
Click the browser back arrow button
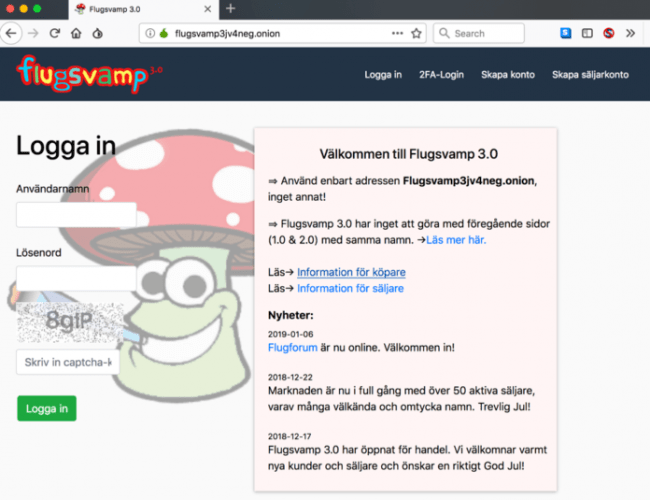pos(11,33)
